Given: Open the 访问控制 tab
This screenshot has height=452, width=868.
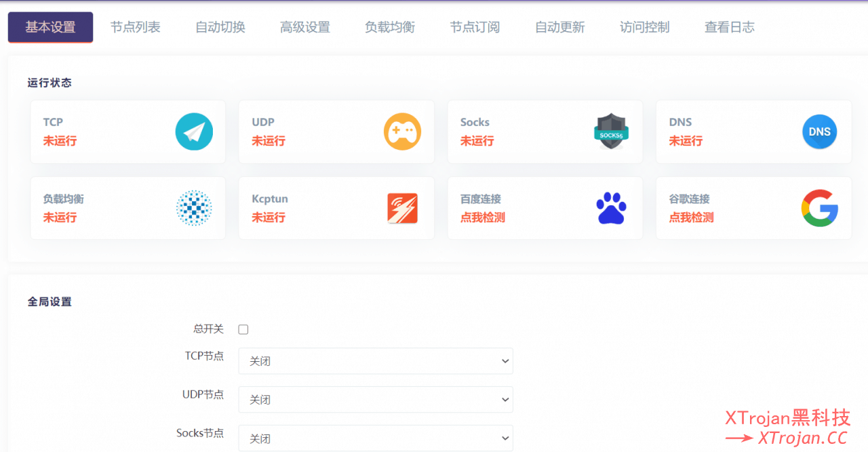Looking at the screenshot, I should pyautogui.click(x=644, y=27).
